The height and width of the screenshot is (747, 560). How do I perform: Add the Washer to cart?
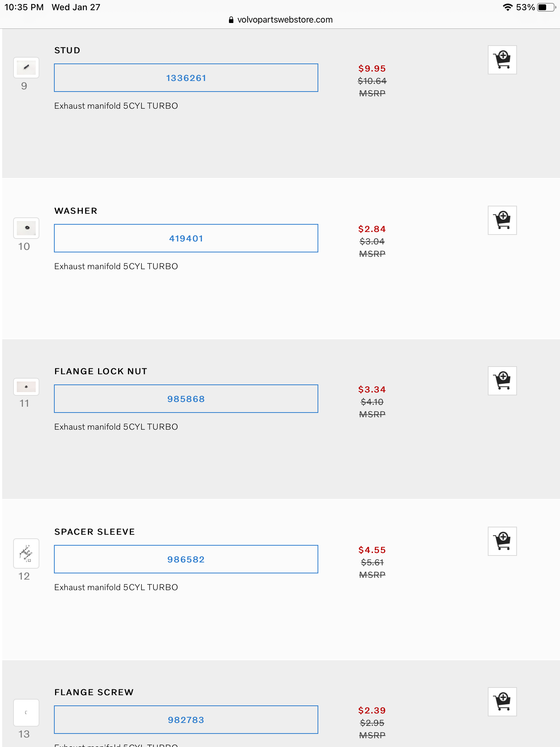coord(502,220)
